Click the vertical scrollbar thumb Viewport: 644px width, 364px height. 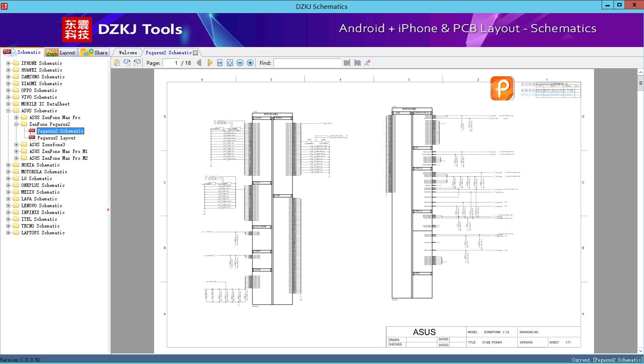pos(640,83)
